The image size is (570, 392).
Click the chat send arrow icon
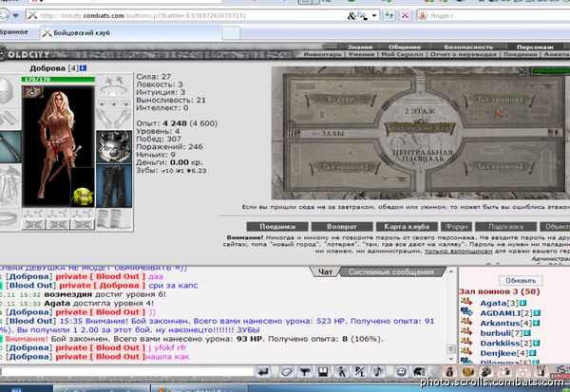(263, 372)
